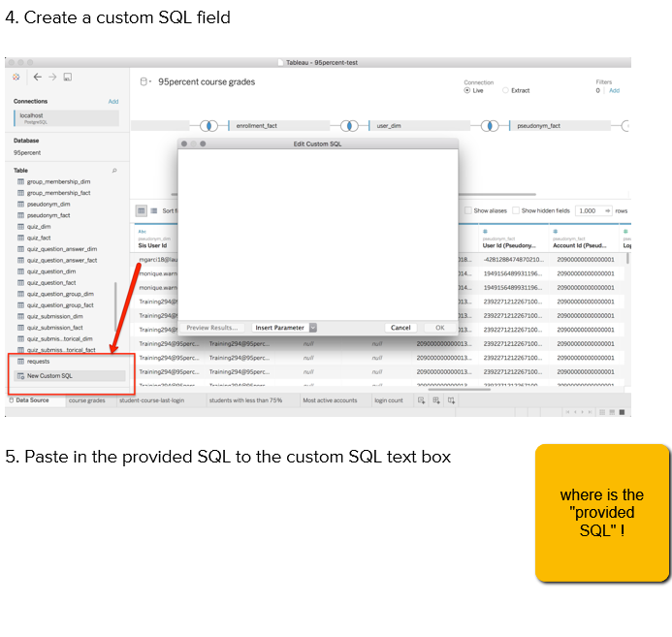Click number type icon over Account Id (Pseud...
Image resolution: width=672 pixels, height=637 pixels.
[x=556, y=232]
